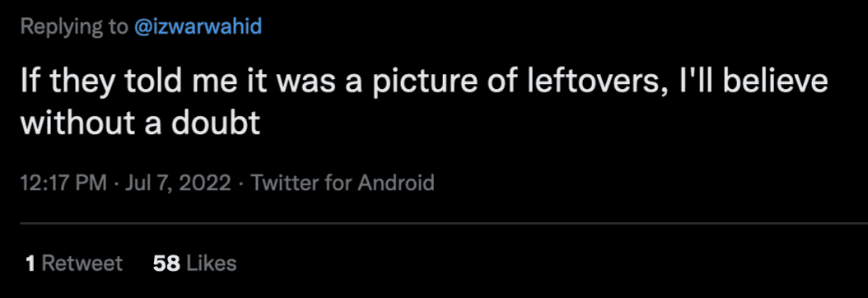Click the number 1 beside Retweet
The width and height of the screenshot is (868, 298).
click(31, 263)
